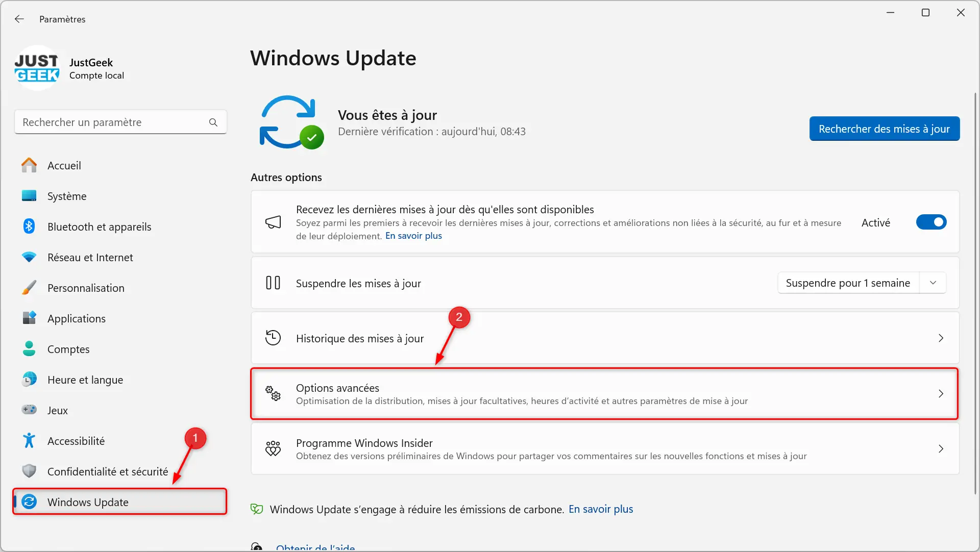Click the Dernière vérification text
The height and width of the screenshot is (552, 980).
click(x=432, y=132)
